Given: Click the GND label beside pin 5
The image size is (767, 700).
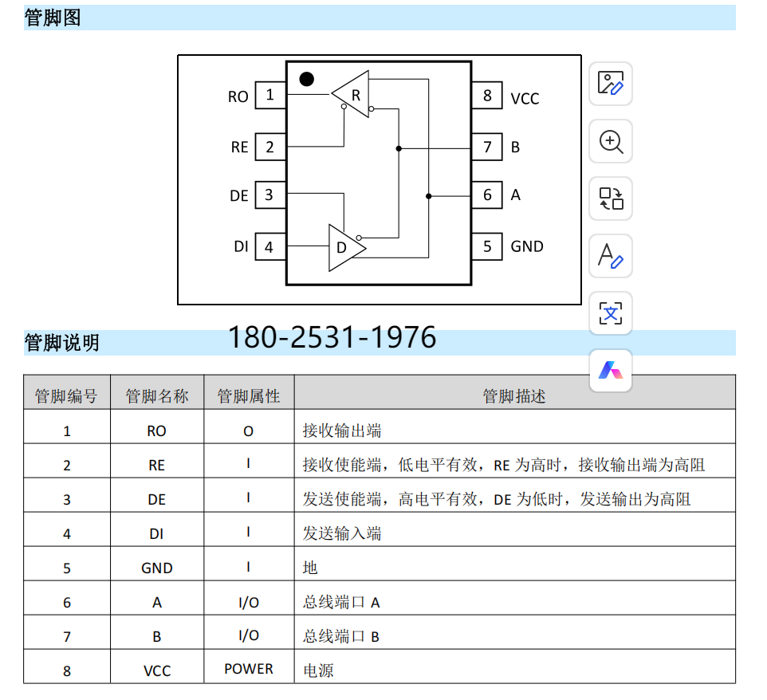Looking at the screenshot, I should (x=527, y=246).
